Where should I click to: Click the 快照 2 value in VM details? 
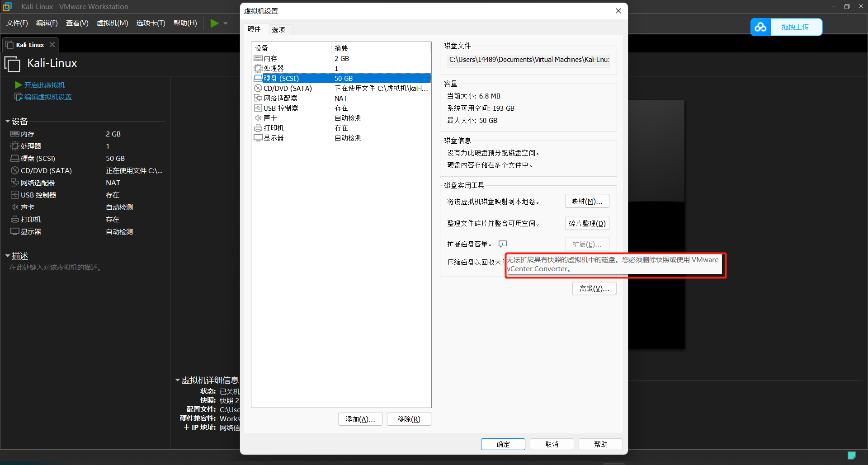[x=229, y=400]
